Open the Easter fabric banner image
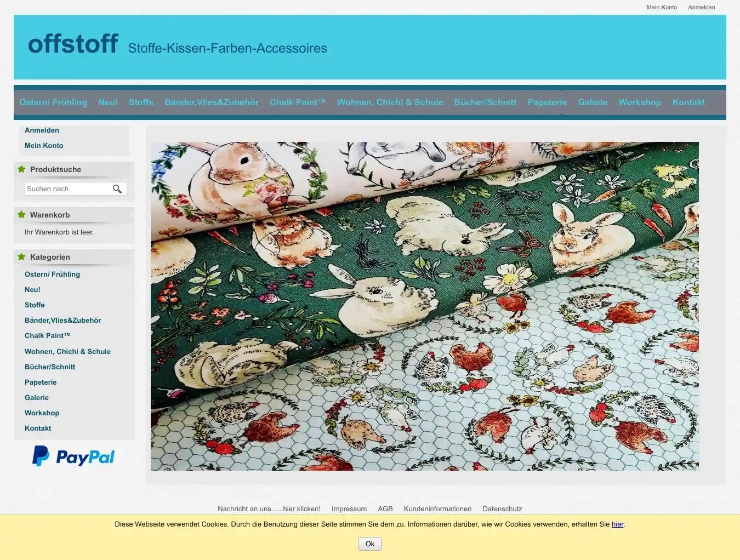 coord(424,306)
